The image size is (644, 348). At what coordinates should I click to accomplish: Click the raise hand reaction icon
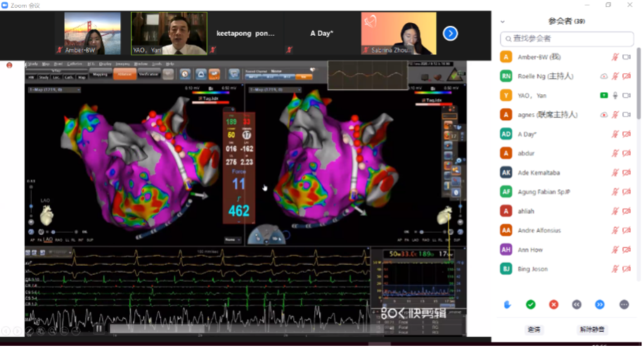click(x=508, y=304)
